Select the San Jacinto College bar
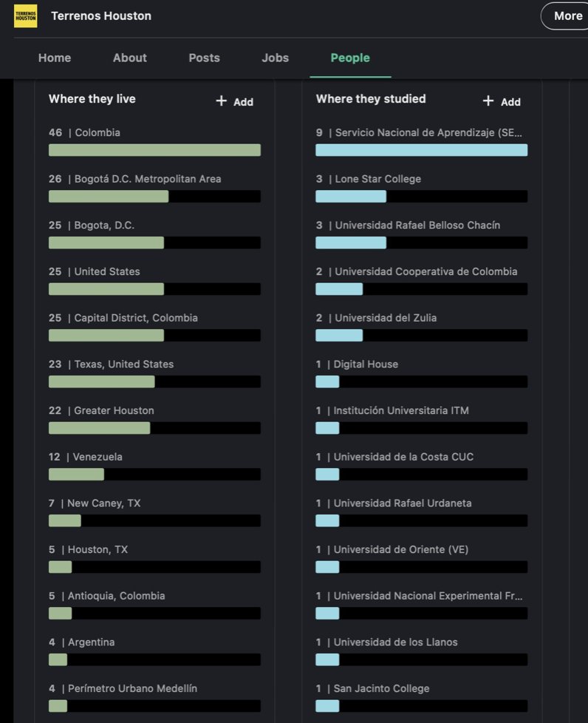The height and width of the screenshot is (723, 588). [x=421, y=705]
